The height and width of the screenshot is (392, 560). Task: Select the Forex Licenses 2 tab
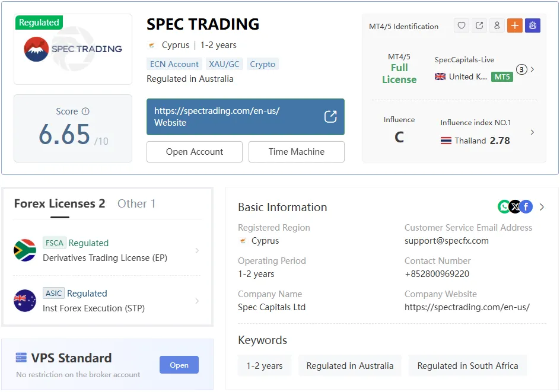coord(60,203)
